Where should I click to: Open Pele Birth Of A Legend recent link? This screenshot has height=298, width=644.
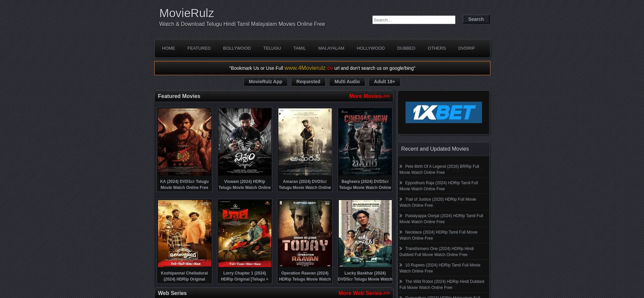[439, 169]
